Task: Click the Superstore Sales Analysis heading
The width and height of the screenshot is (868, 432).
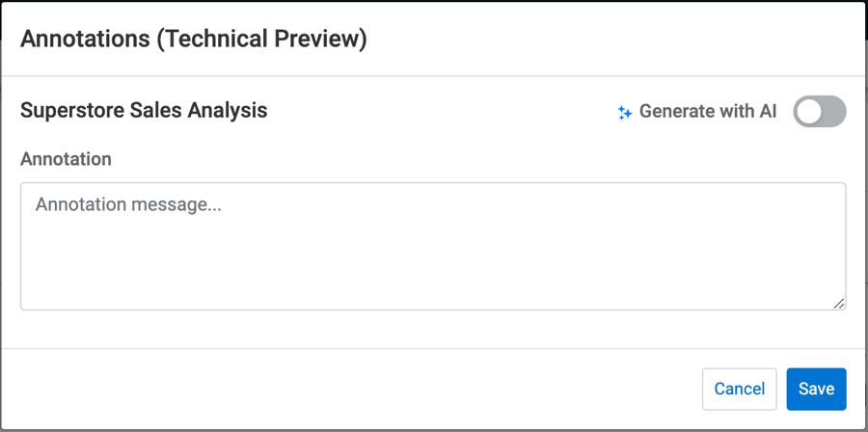Action: [x=144, y=110]
